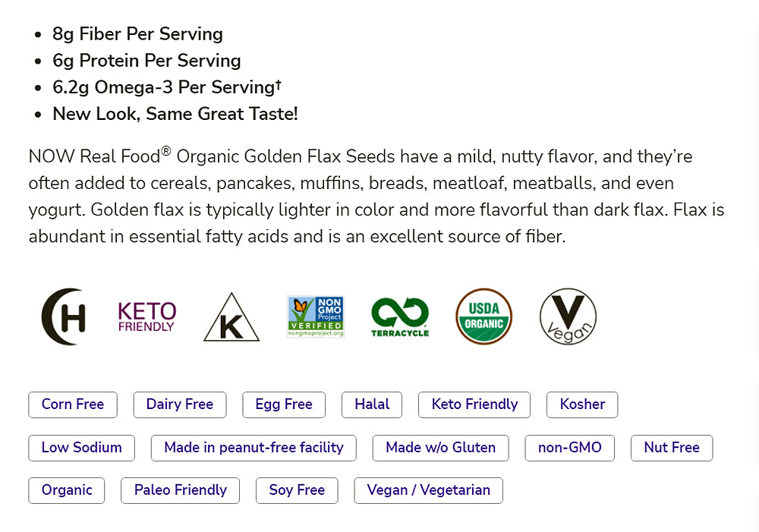This screenshot has height=532, width=759.
Task: Select the Vegan / Vegetarian tag
Action: 428,490
